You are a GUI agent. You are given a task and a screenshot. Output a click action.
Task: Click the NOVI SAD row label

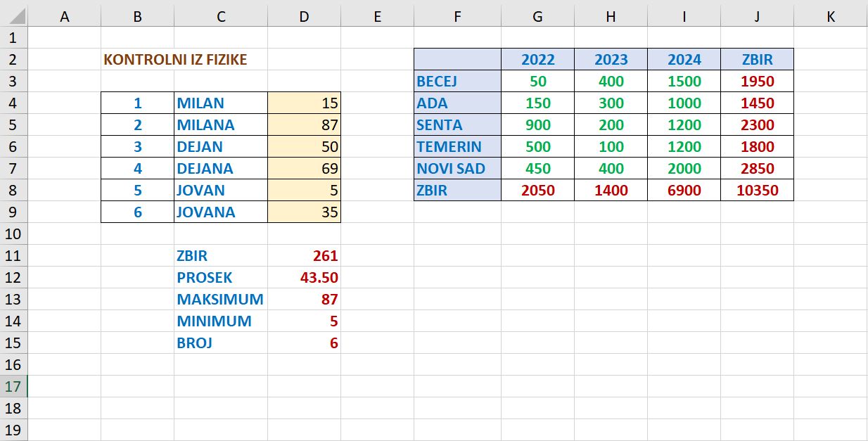[x=457, y=169]
